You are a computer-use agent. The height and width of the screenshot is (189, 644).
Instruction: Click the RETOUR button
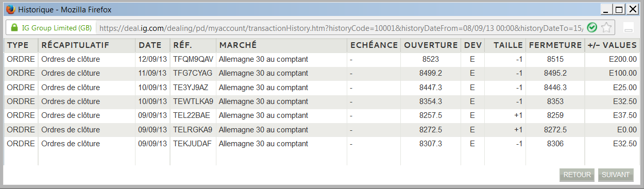[577, 175]
